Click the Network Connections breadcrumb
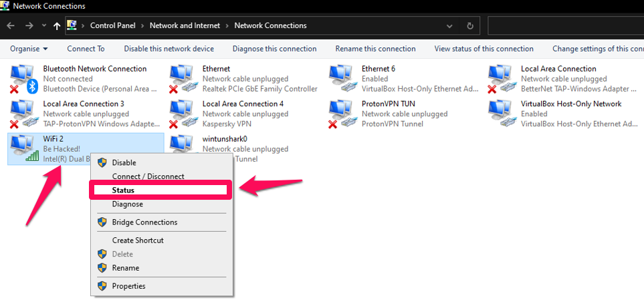Image resolution: width=644 pixels, height=304 pixels. [270, 25]
